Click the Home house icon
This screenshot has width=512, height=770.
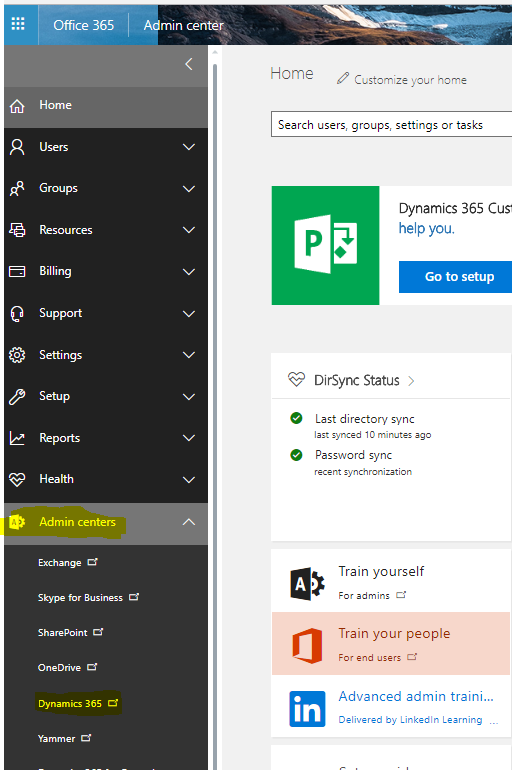17,106
